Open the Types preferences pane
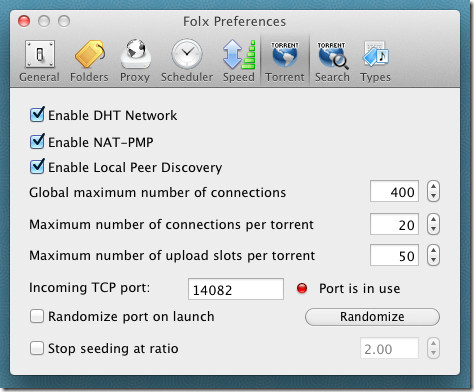Screen dimensions: 474x392 point(375,61)
